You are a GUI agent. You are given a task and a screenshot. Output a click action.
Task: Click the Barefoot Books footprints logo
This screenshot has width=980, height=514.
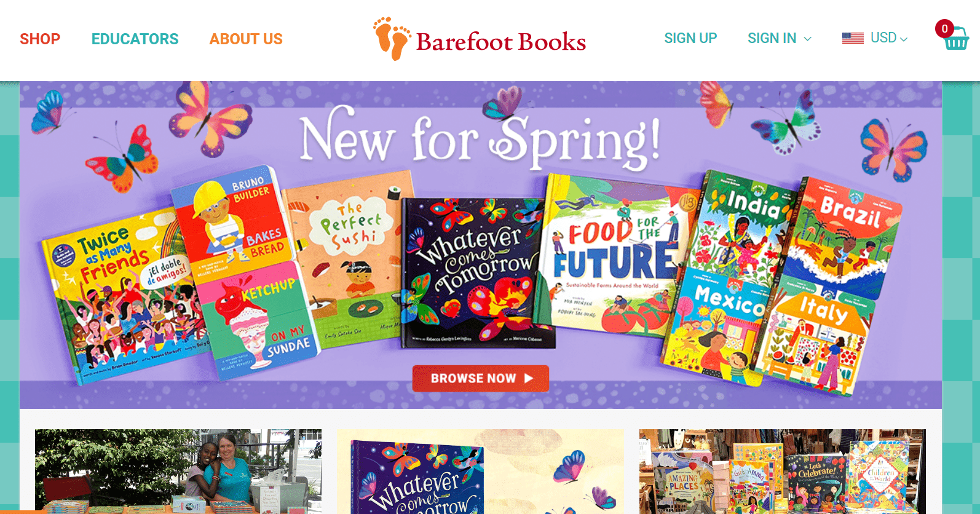click(392, 39)
